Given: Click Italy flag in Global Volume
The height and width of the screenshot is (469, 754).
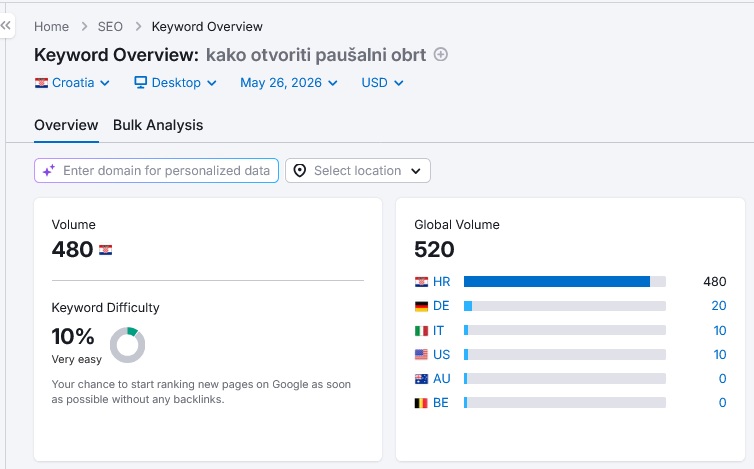Looking at the screenshot, I should (x=421, y=330).
